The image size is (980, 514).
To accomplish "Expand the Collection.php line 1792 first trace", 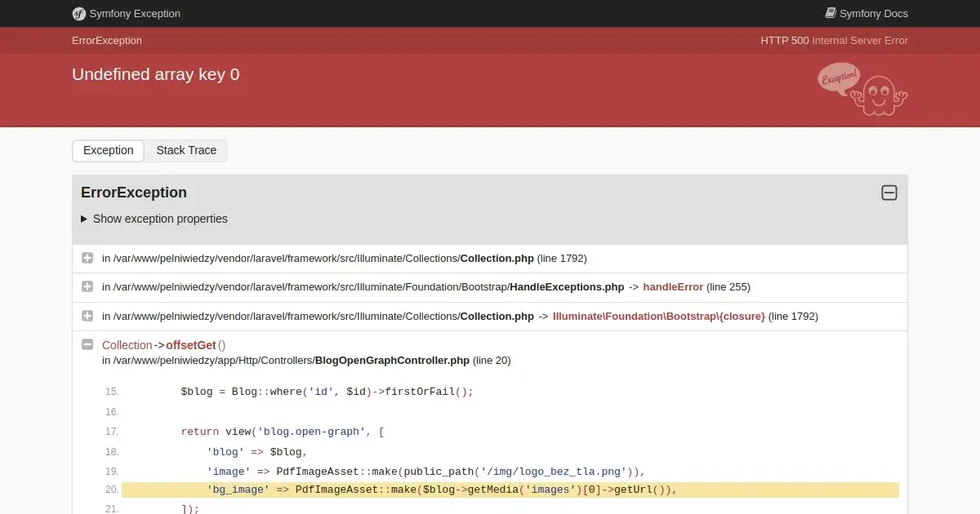I will tap(87, 258).
